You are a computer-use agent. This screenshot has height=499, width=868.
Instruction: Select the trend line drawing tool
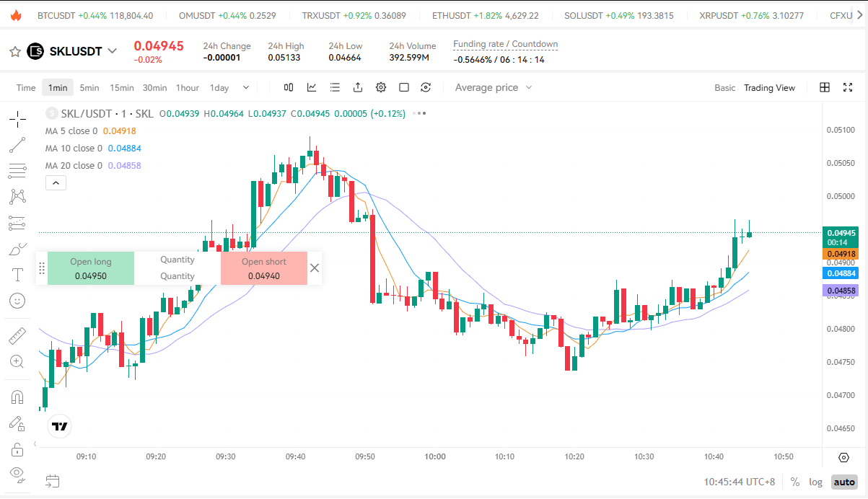click(17, 145)
